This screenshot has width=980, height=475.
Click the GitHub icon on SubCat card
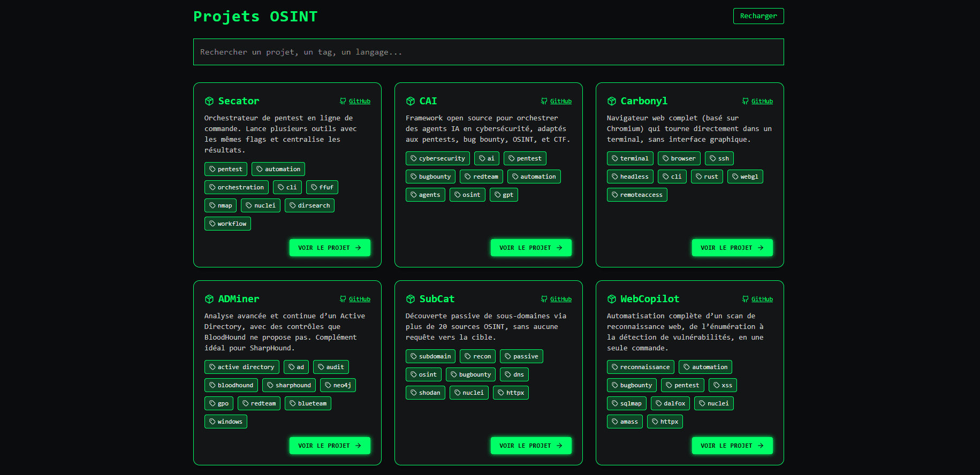pyautogui.click(x=544, y=299)
